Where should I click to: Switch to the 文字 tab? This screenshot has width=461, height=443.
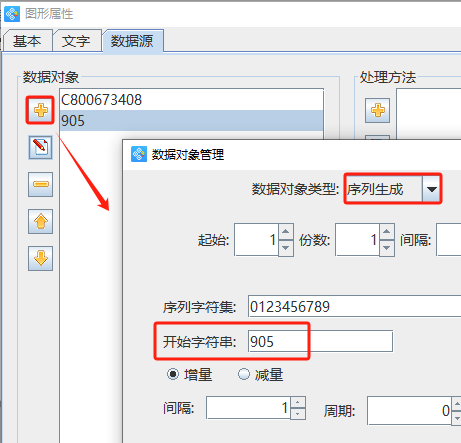(77, 41)
